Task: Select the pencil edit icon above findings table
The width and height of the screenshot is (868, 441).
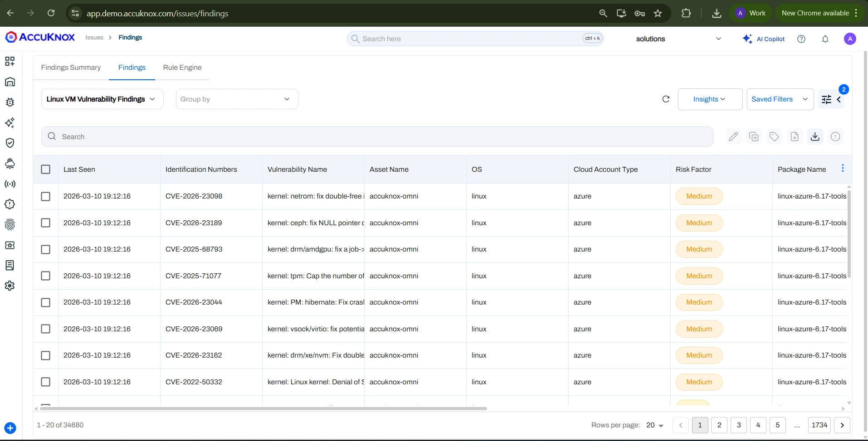Action: (x=733, y=136)
